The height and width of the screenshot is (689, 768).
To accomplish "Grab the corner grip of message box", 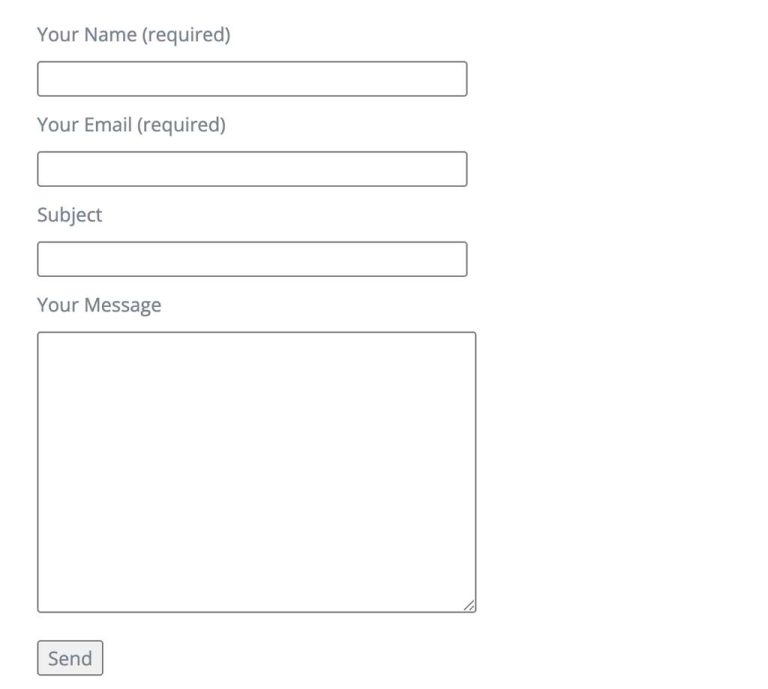I will click(x=469, y=605).
